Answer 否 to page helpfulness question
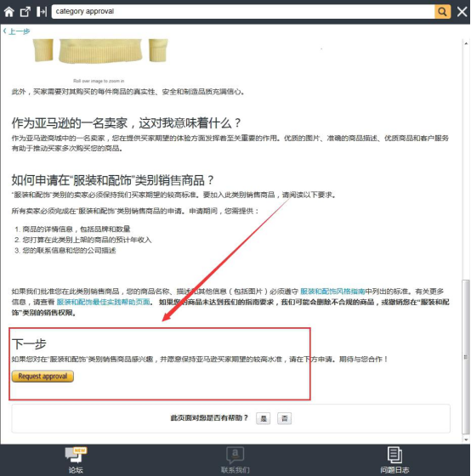Image resolution: width=471 pixels, height=476 pixels. pyautogui.click(x=284, y=418)
